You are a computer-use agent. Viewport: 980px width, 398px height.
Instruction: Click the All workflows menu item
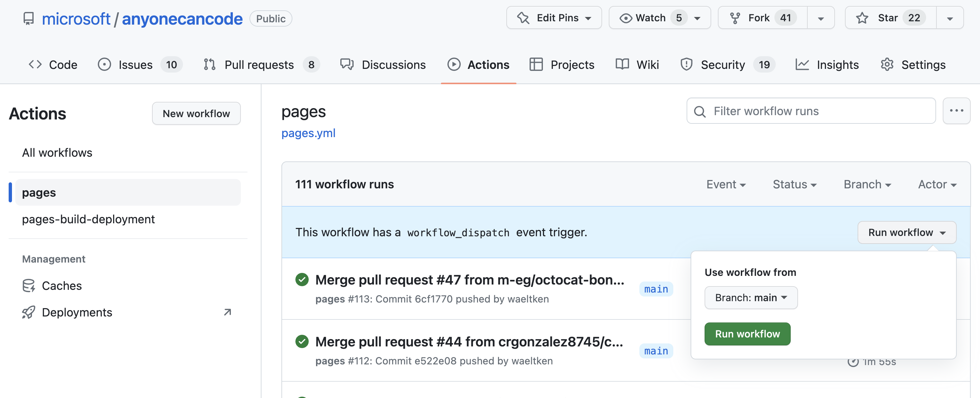tap(57, 151)
